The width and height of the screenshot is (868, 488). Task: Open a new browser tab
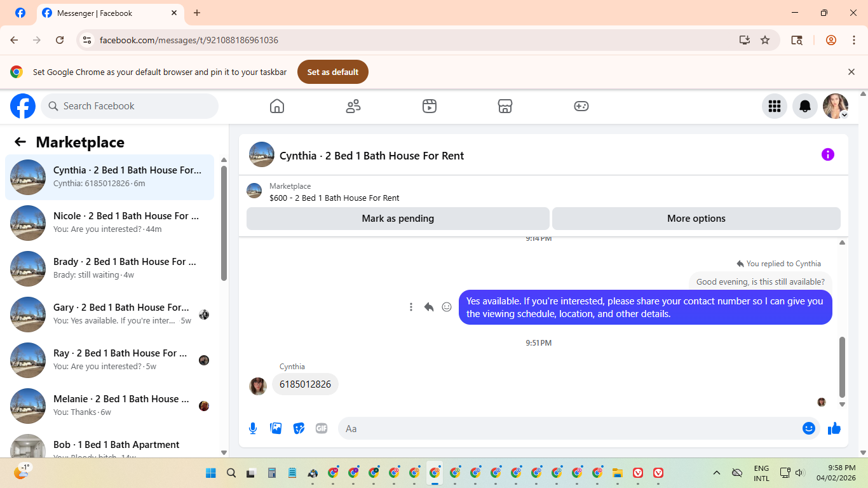[197, 13]
